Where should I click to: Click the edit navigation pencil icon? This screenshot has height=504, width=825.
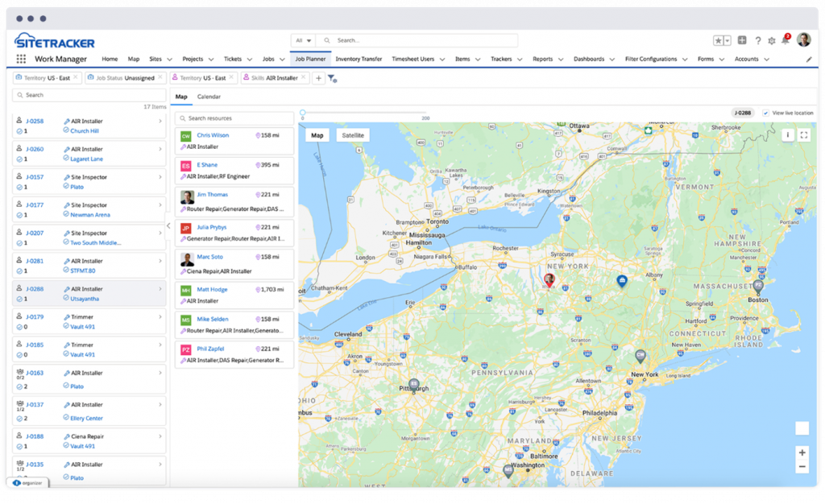[x=809, y=60]
